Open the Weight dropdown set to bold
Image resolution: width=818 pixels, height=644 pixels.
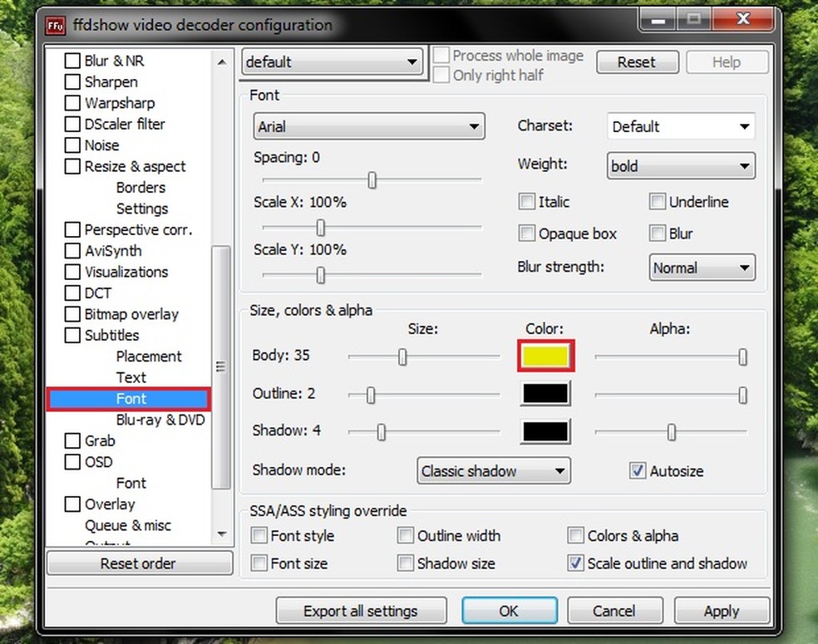pyautogui.click(x=680, y=165)
